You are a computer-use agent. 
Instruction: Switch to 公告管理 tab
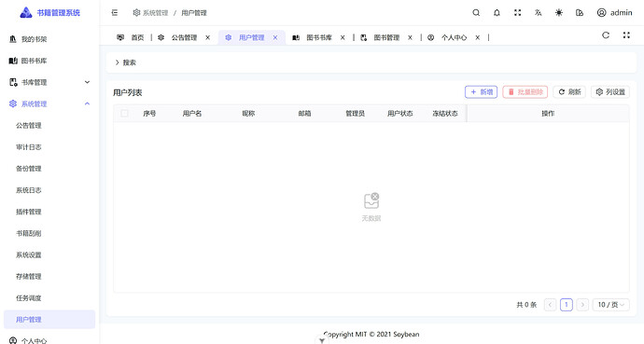pos(178,37)
